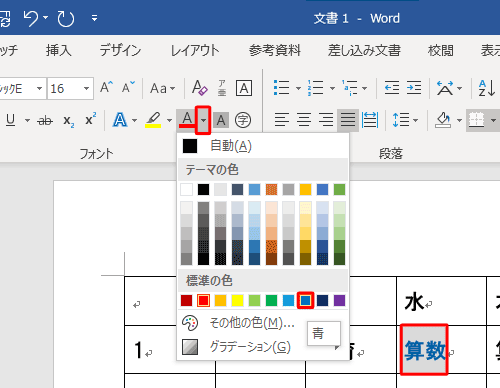Click the phonetic guide (ruby) icon
Screen dimensions: 500x388
pyautogui.click(x=222, y=88)
